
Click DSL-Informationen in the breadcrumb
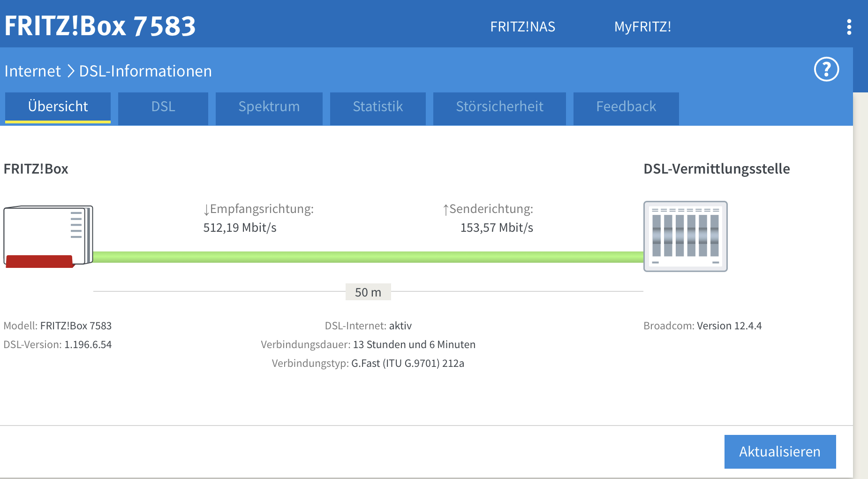pos(145,71)
